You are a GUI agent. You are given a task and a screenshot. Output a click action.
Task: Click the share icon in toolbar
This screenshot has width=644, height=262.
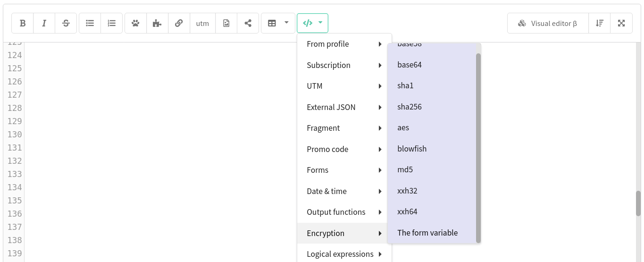[248, 23]
